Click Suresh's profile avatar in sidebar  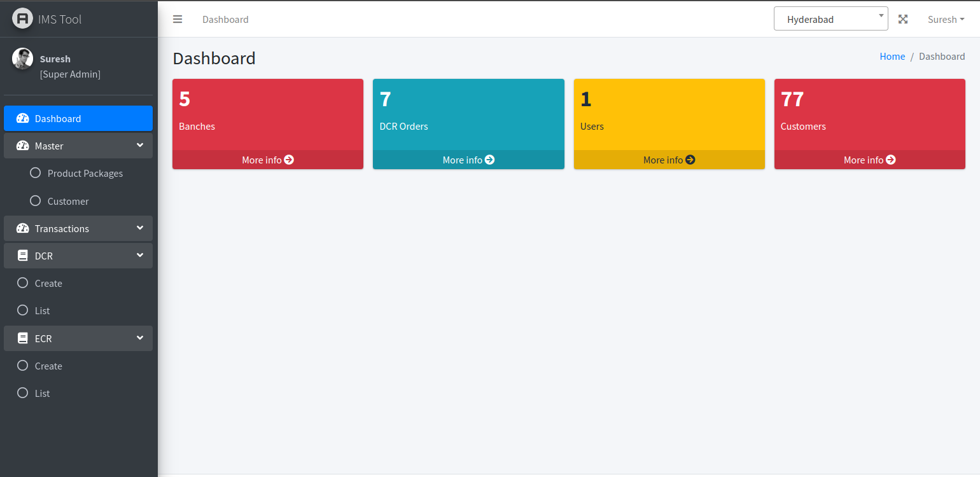click(x=22, y=59)
